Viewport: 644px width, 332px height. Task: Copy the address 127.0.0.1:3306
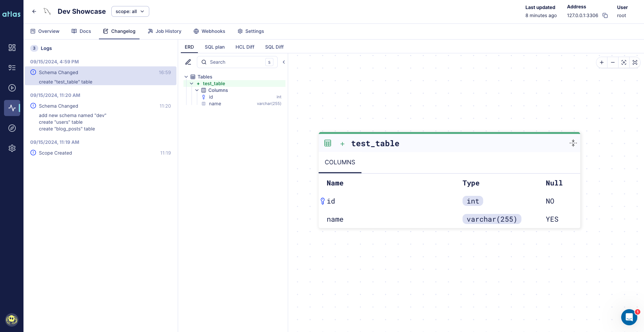(605, 15)
